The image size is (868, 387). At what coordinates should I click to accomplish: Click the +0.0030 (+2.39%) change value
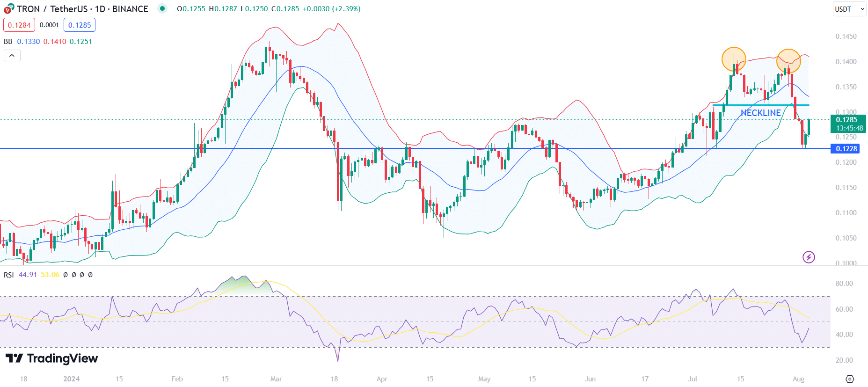click(x=331, y=9)
